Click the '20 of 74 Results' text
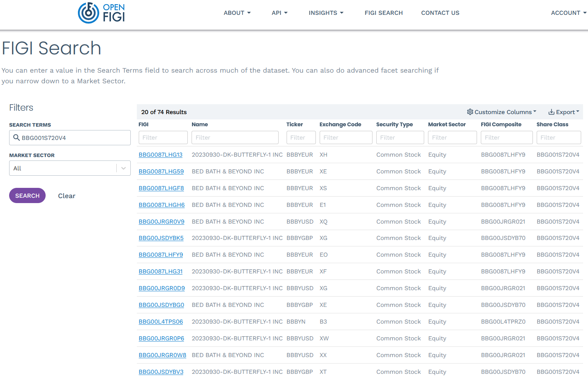This screenshot has height=378, width=588. (x=164, y=112)
